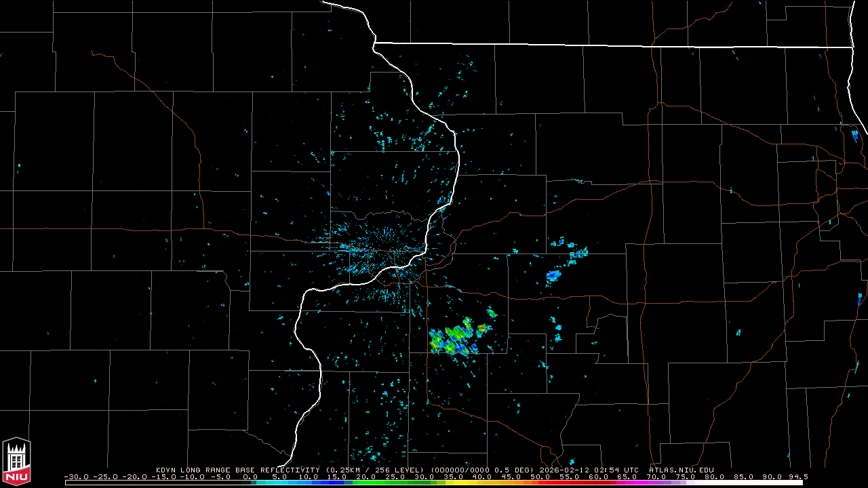Click the '45.0' scale label
This screenshot has height=488, width=868.
point(511,476)
